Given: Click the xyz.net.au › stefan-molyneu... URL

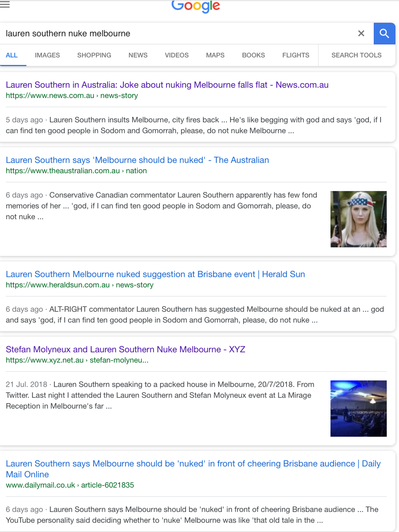Looking at the screenshot, I should [77, 360].
